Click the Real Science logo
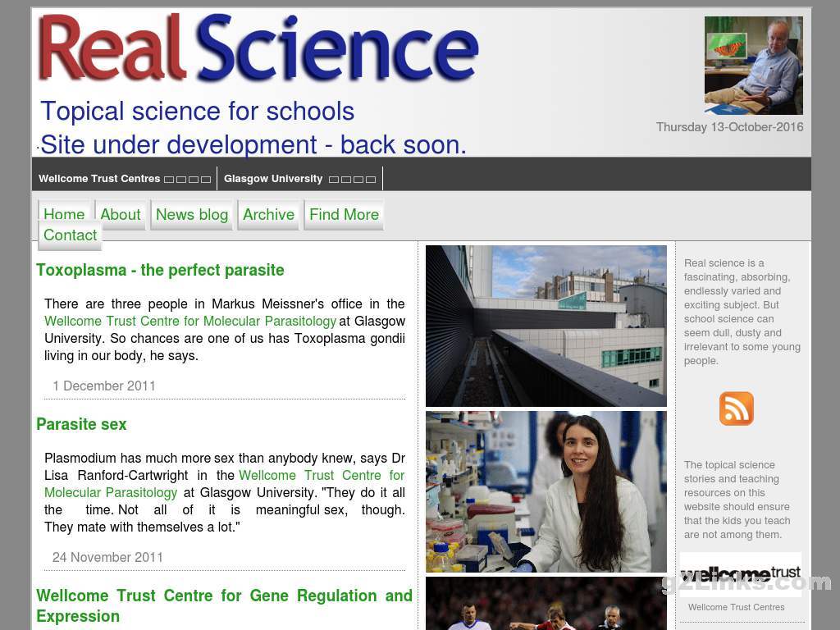The image size is (840, 630). tap(258, 49)
